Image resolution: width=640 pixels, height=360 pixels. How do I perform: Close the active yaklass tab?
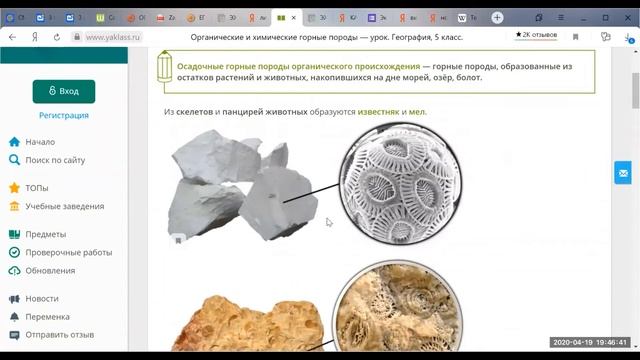point(293,18)
